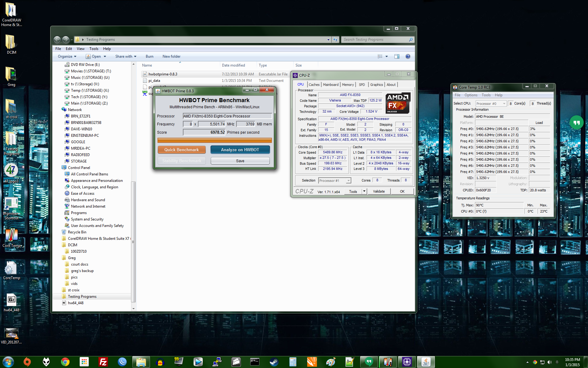Image resolution: width=588 pixels, height=368 pixels.
Task: Open FileZilla from the taskbar
Action: pyautogui.click(x=103, y=362)
